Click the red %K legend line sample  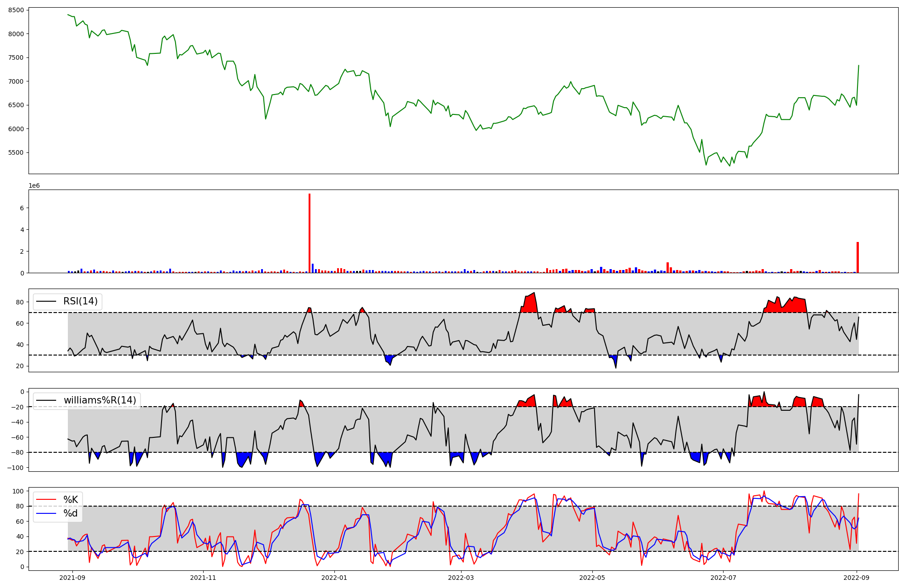click(x=46, y=500)
